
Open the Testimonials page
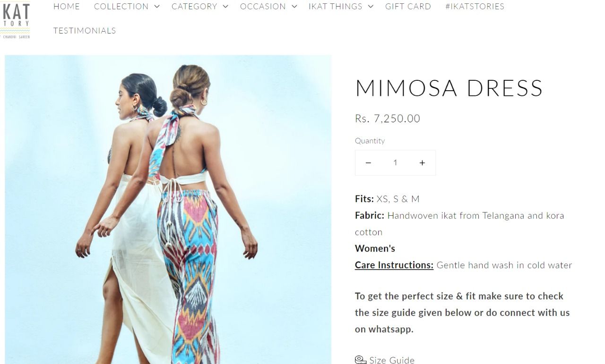(x=85, y=31)
